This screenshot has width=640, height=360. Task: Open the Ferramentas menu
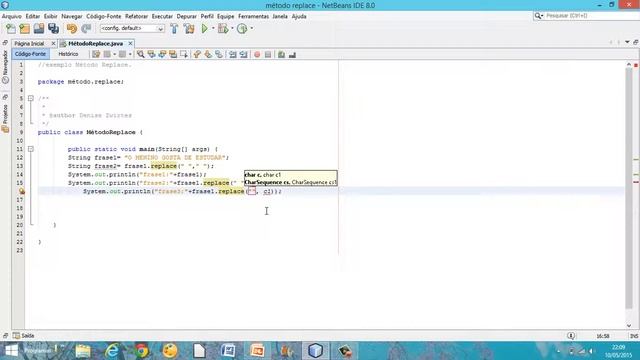tap(253, 16)
